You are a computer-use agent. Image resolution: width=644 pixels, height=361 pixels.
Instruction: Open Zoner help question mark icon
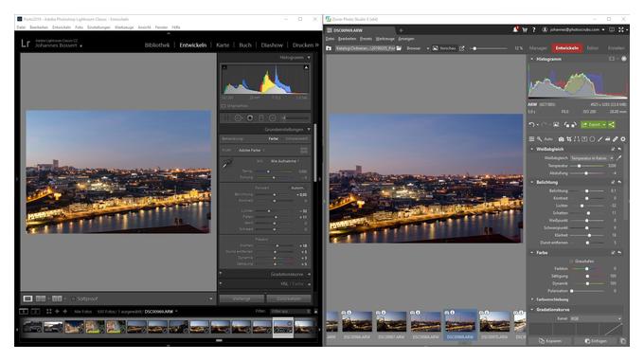point(534,29)
